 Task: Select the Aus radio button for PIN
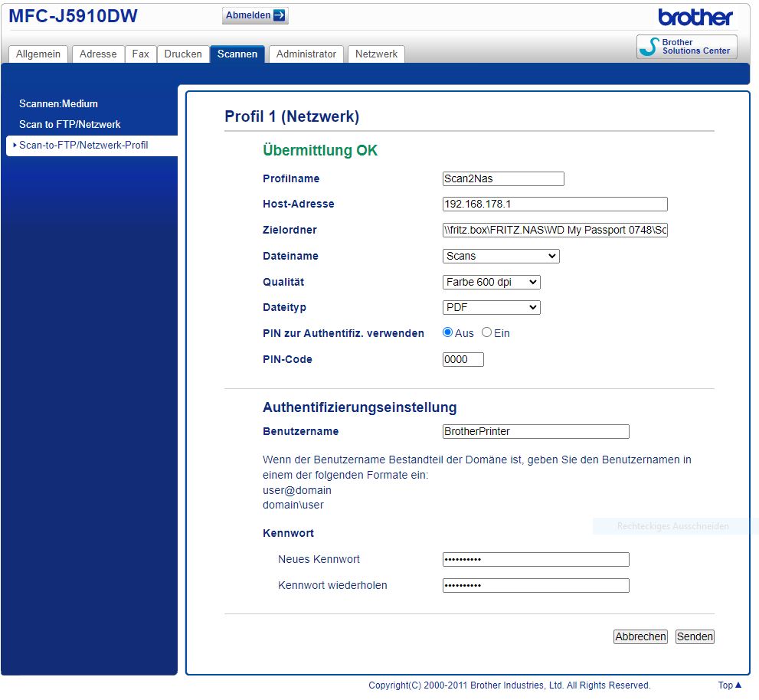(448, 332)
